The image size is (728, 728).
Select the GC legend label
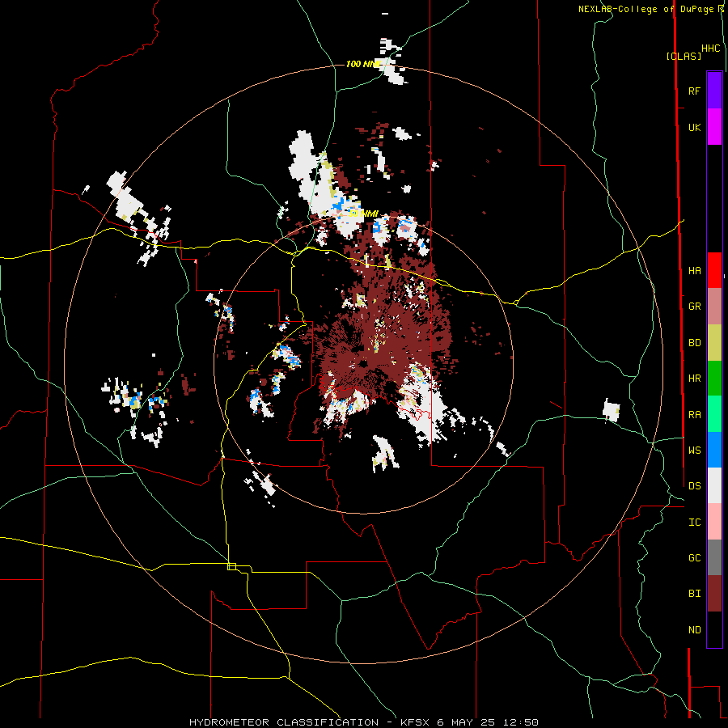(x=694, y=557)
